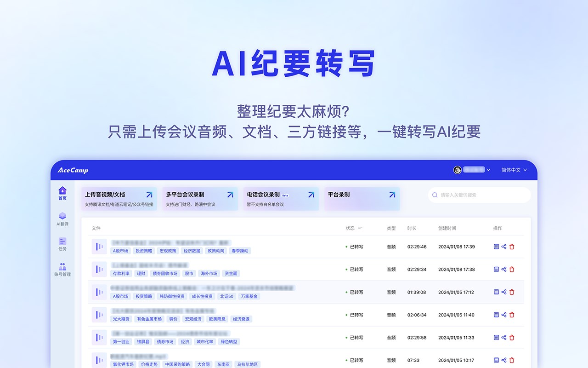
Task: Click arrow icon on 电话会议录制 card
Action: click(311, 195)
